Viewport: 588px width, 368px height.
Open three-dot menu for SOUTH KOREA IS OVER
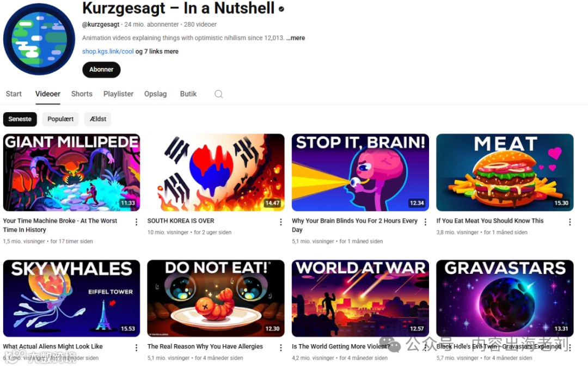(280, 222)
